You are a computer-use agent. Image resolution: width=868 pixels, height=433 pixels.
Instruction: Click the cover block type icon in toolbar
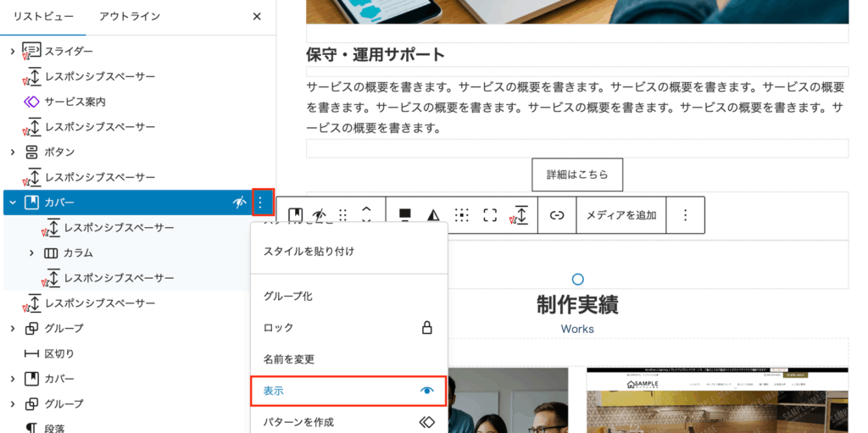296,215
